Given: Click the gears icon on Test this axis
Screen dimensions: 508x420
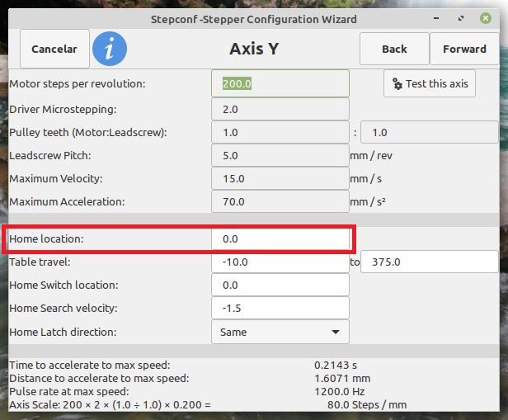Looking at the screenshot, I should (x=397, y=84).
